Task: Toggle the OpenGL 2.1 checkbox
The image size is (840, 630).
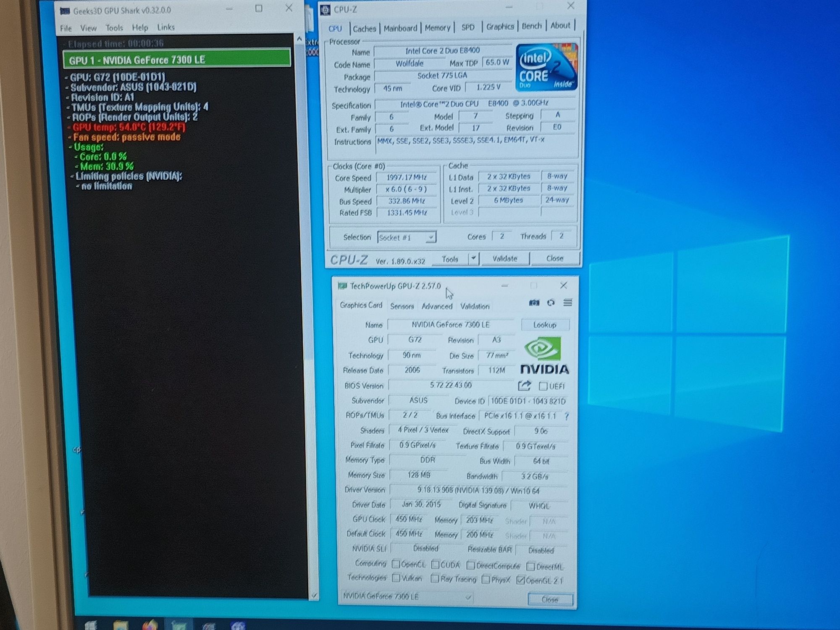Action: (520, 580)
